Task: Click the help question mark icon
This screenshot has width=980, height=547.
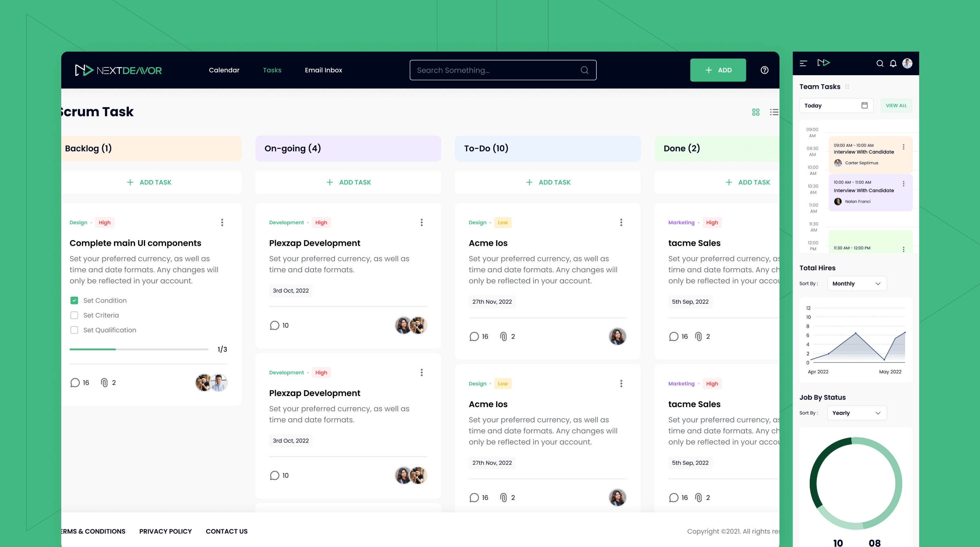Action: 763,70
